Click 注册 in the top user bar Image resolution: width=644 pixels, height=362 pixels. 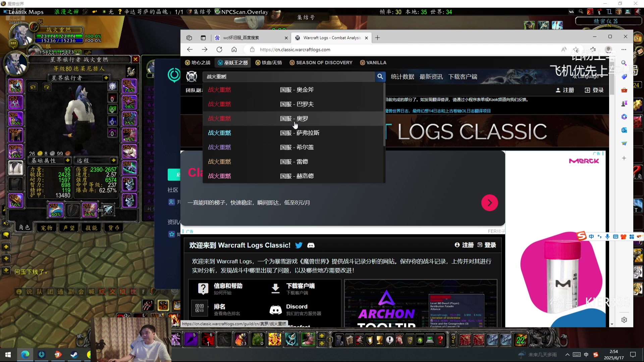coord(565,90)
